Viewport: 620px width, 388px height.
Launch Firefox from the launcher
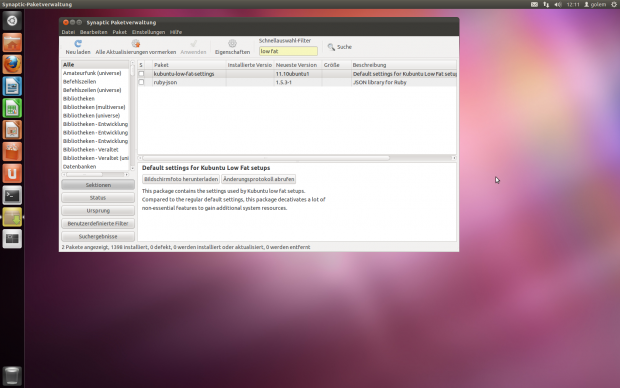point(12,64)
